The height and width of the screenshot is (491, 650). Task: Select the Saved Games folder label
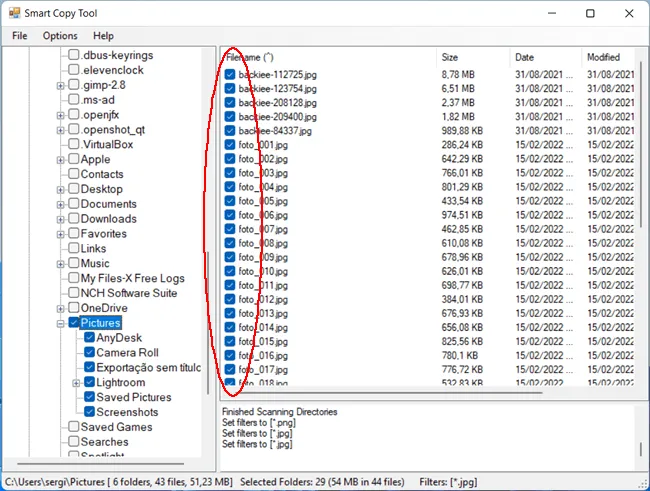(x=116, y=427)
